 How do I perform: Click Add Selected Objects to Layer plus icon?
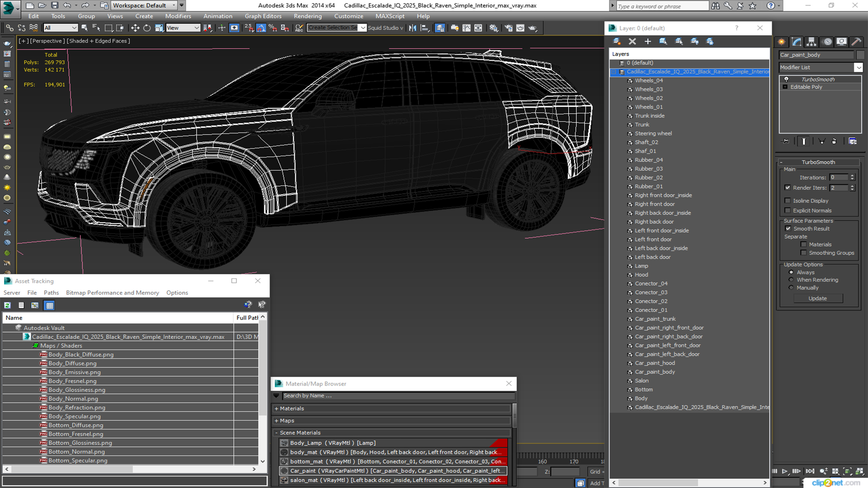point(648,41)
